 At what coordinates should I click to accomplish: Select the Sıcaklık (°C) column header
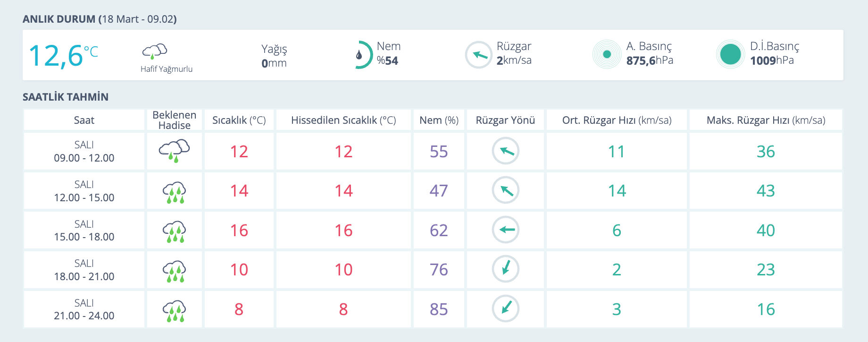[x=239, y=120]
